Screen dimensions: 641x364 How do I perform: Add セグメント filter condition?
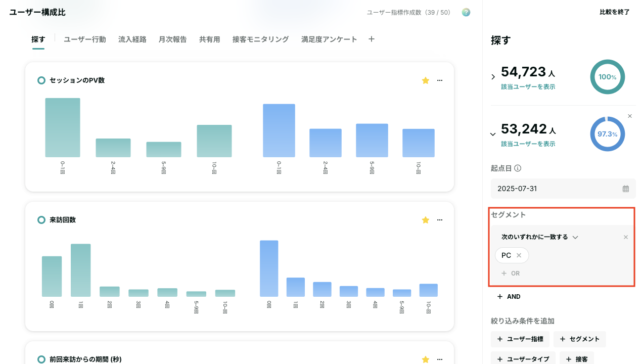(x=580, y=339)
